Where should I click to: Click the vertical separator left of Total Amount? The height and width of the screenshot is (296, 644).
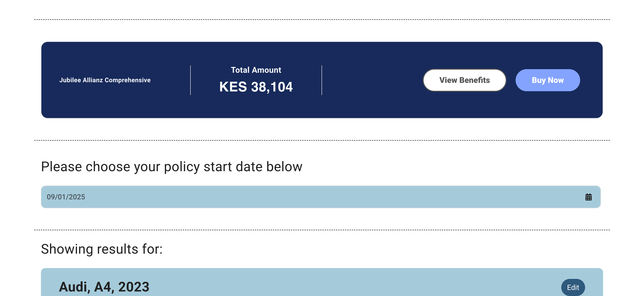[x=190, y=80]
